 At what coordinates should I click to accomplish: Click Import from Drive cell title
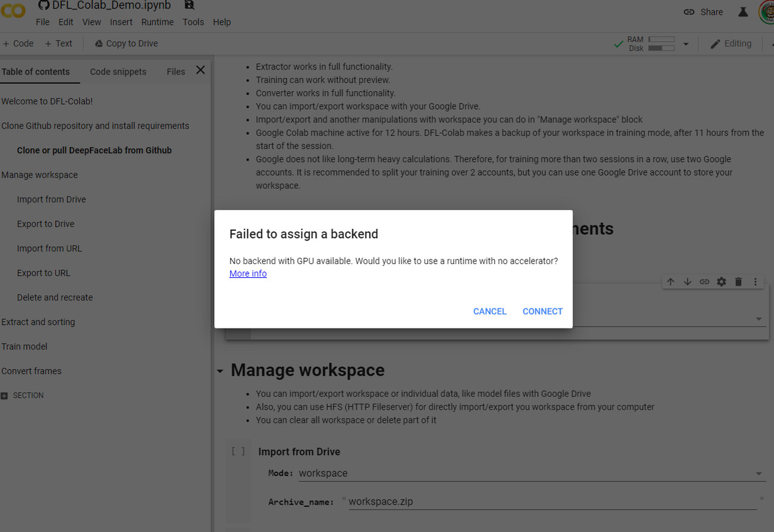299,452
